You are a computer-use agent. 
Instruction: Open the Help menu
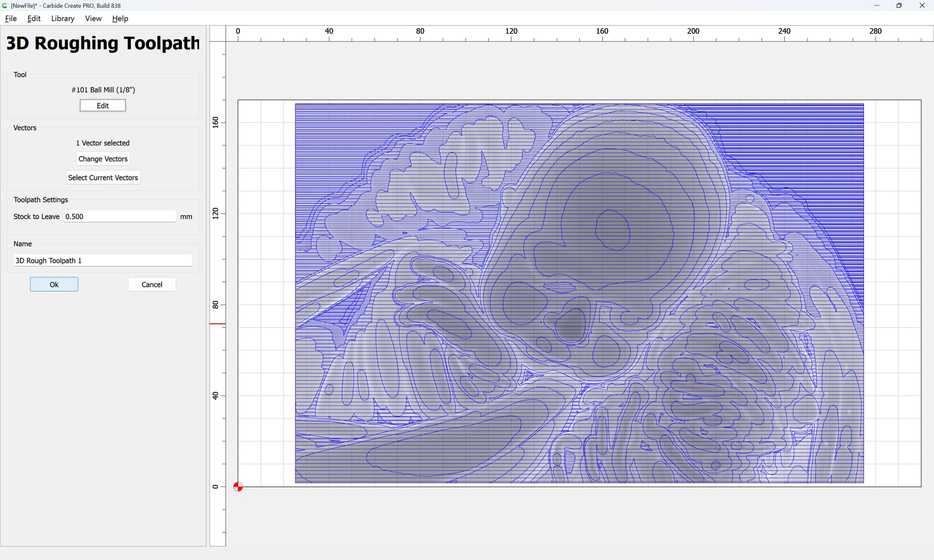coord(120,18)
